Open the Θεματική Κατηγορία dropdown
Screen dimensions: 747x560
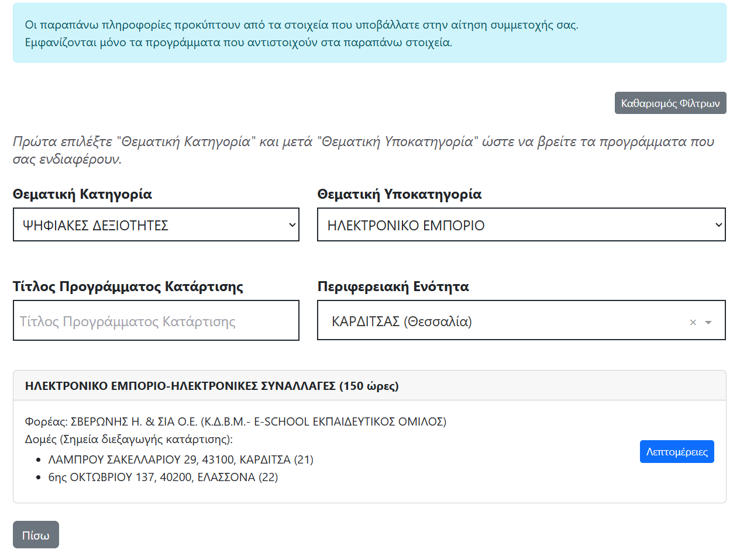pyautogui.click(x=156, y=225)
